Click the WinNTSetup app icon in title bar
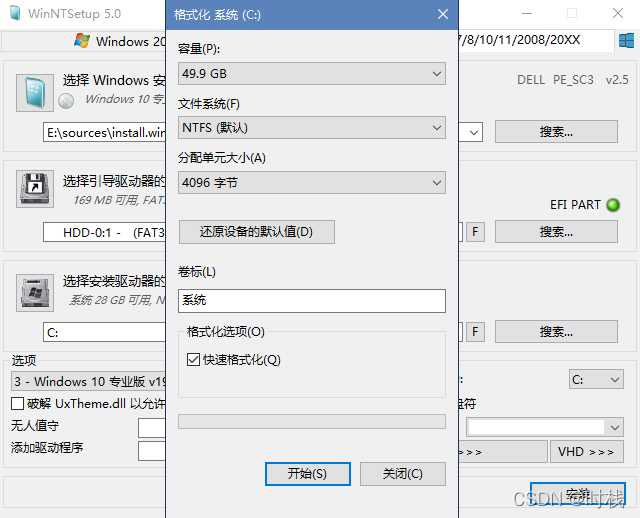Viewport: 640px width, 518px height. [15, 13]
